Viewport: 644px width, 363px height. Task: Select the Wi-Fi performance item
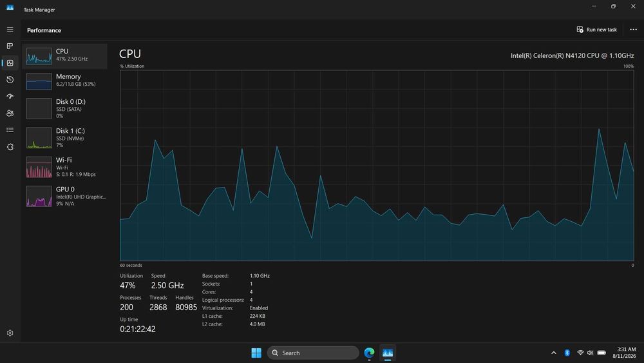tap(65, 167)
